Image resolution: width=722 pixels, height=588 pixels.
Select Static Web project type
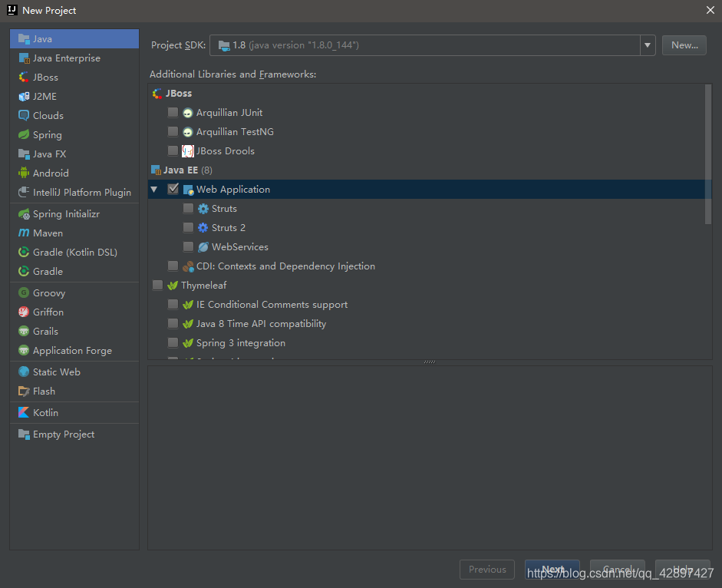click(74, 372)
